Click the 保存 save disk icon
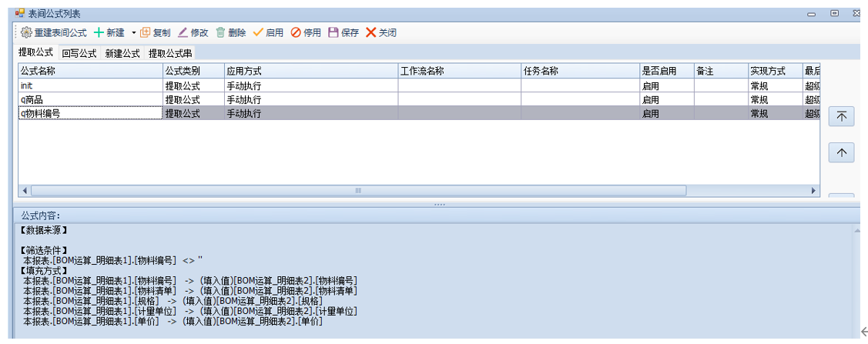The width and height of the screenshot is (868, 344). pos(333,32)
